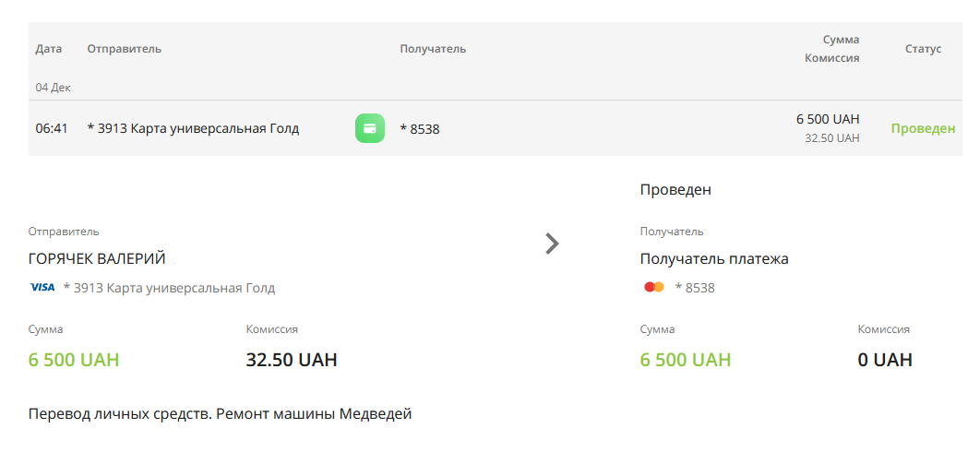The height and width of the screenshot is (464, 980).
Task: Select the 04 Дек date group label
Action: [54, 88]
